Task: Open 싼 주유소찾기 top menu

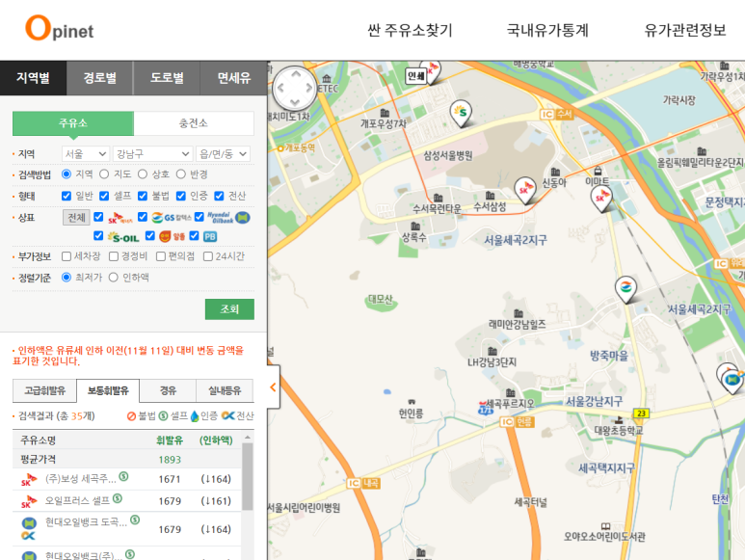Action: pos(410,31)
